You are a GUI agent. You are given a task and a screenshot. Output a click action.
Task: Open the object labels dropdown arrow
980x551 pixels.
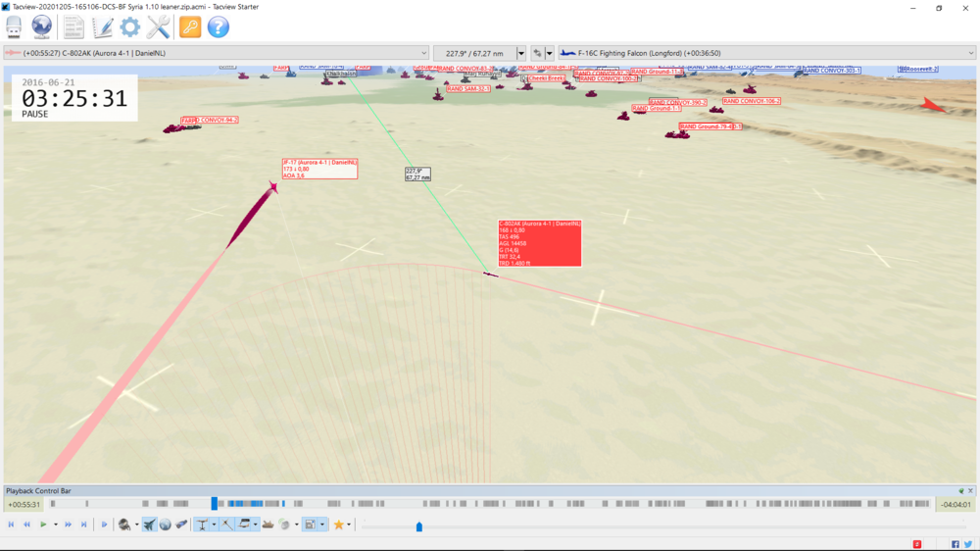(255, 525)
